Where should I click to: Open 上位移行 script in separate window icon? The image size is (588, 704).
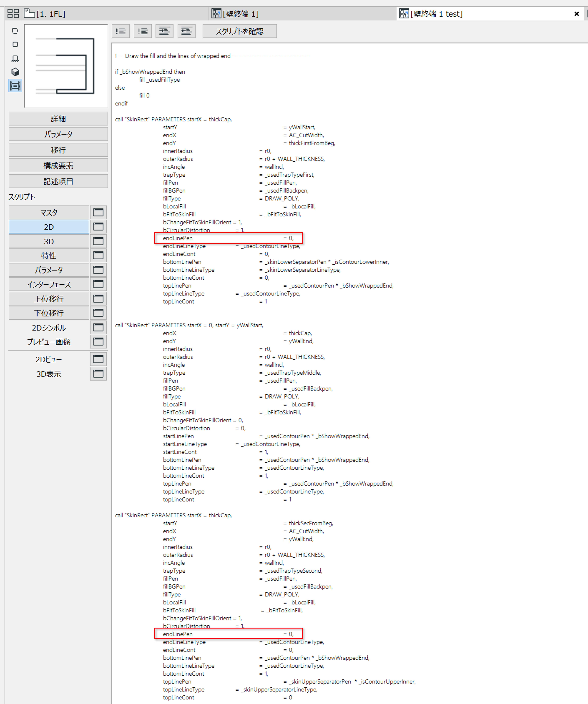[98, 299]
